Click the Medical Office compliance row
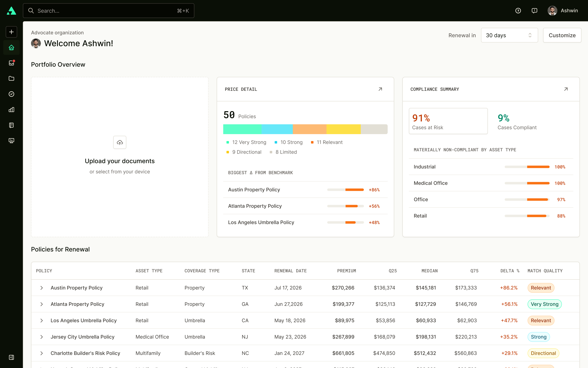Image resolution: width=588 pixels, height=368 pixels. [491, 183]
